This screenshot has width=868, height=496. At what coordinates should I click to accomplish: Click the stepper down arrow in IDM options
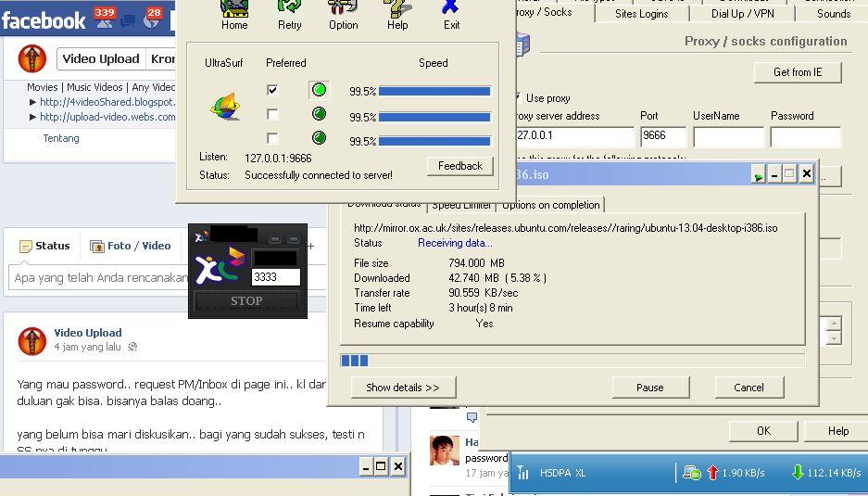click(x=834, y=337)
